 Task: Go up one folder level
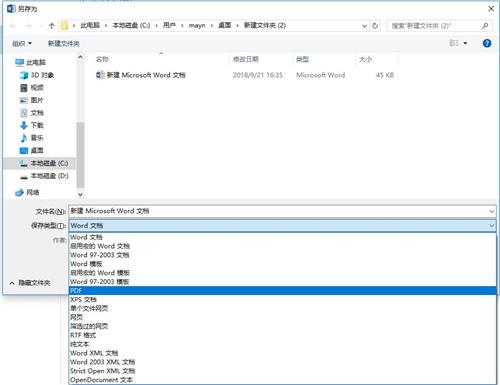click(x=51, y=26)
